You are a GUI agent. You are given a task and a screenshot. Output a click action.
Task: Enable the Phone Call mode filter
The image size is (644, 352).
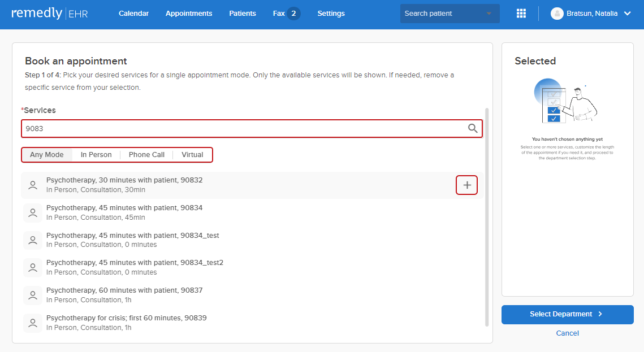(x=146, y=154)
